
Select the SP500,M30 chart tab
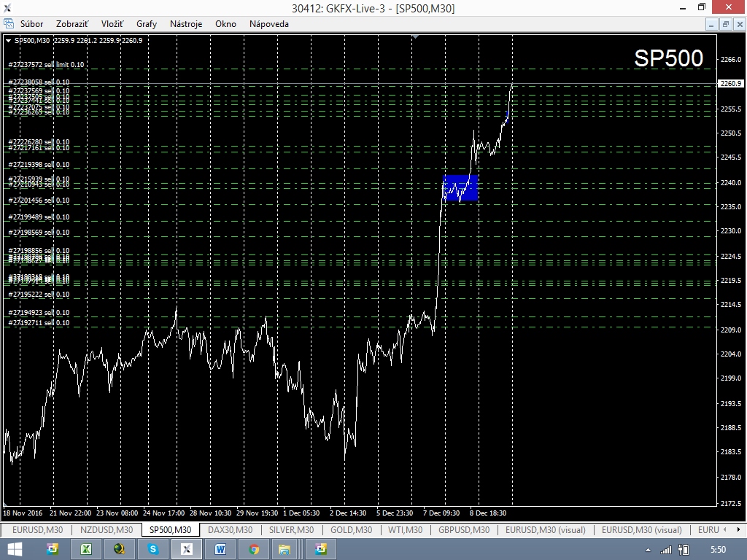(x=171, y=529)
